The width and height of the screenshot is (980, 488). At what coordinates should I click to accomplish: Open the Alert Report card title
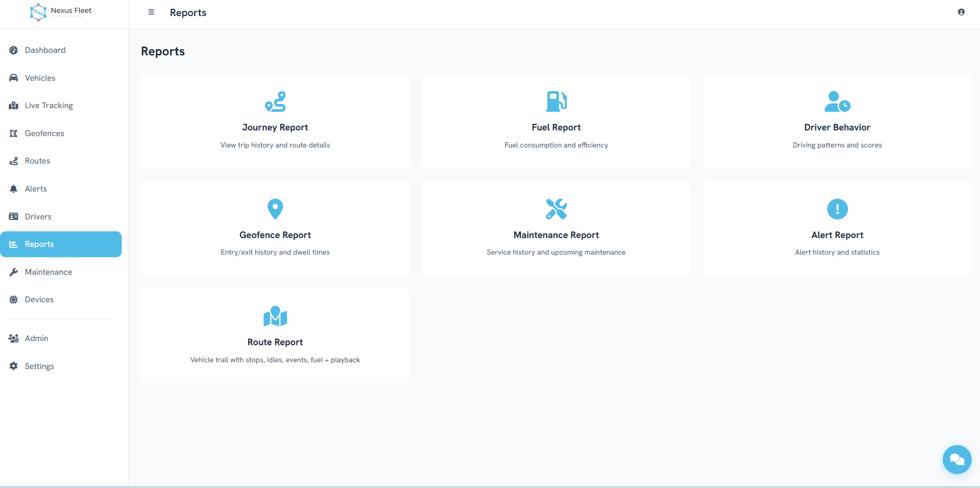click(x=837, y=235)
